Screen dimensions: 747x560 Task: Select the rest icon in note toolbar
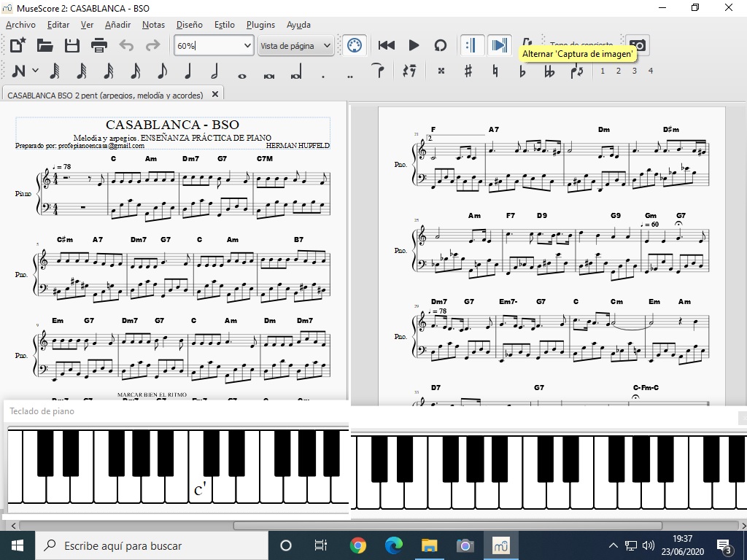click(x=409, y=71)
